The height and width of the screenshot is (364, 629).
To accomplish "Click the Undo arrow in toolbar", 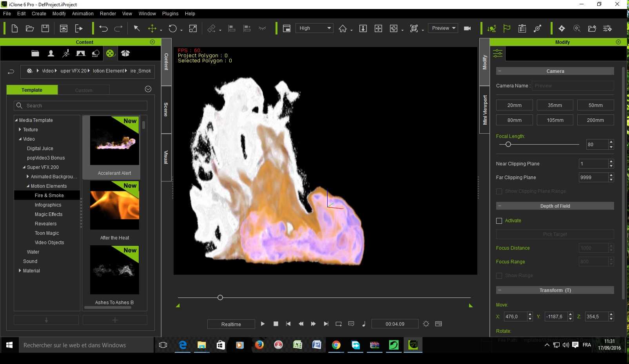I will point(103,28).
